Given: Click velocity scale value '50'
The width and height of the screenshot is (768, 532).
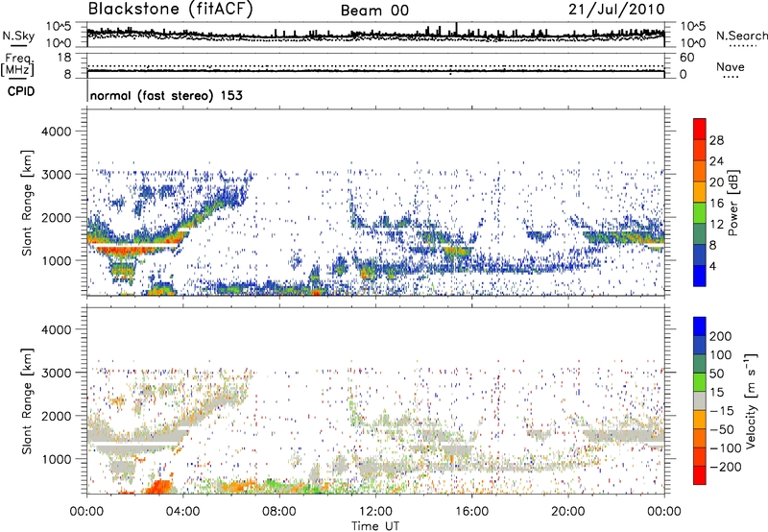Looking at the screenshot, I should (x=716, y=374).
